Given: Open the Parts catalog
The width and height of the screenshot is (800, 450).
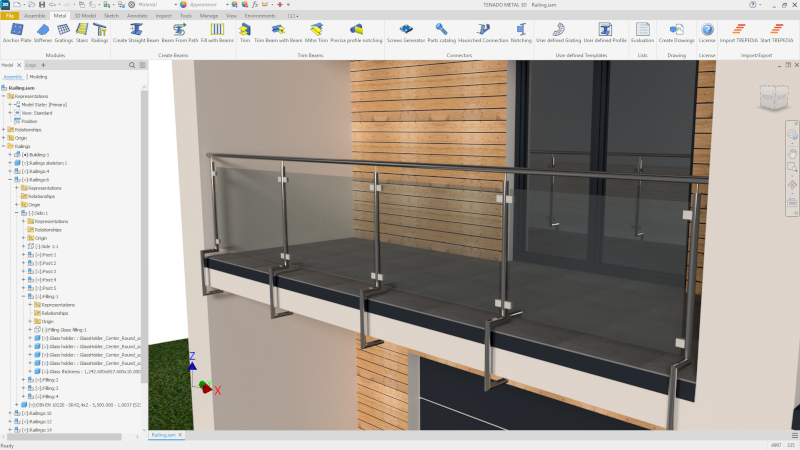Looking at the screenshot, I should [441, 32].
